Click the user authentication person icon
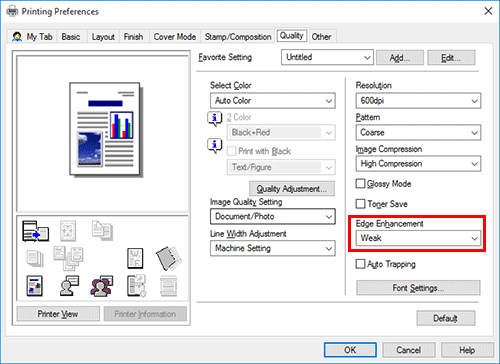Screen dimensions: 500x364 click(69, 286)
